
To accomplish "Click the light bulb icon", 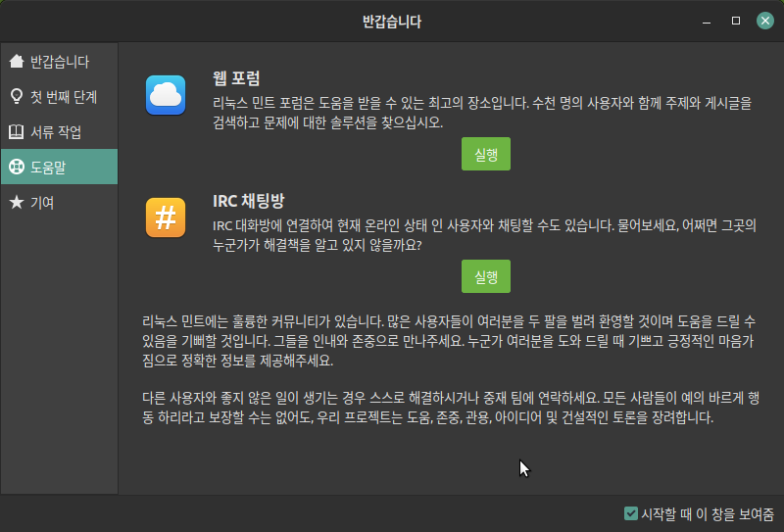I will tap(17, 96).
